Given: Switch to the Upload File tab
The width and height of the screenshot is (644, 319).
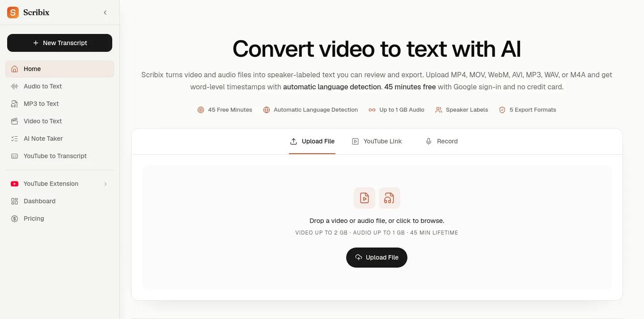Looking at the screenshot, I should [312, 141].
